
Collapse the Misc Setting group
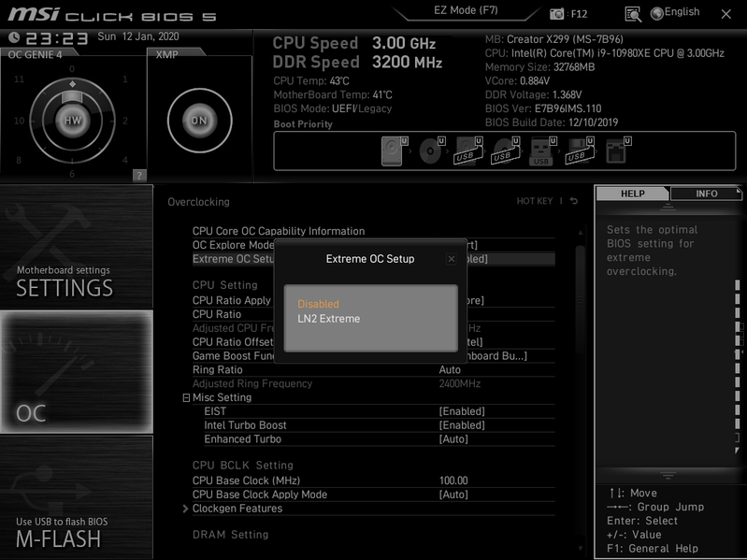point(186,397)
